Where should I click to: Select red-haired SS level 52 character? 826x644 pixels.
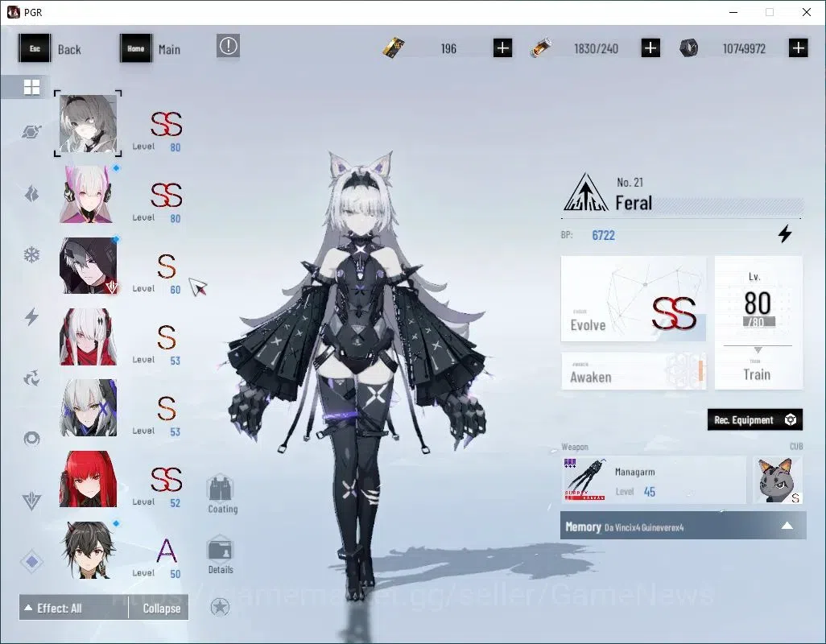click(x=88, y=479)
